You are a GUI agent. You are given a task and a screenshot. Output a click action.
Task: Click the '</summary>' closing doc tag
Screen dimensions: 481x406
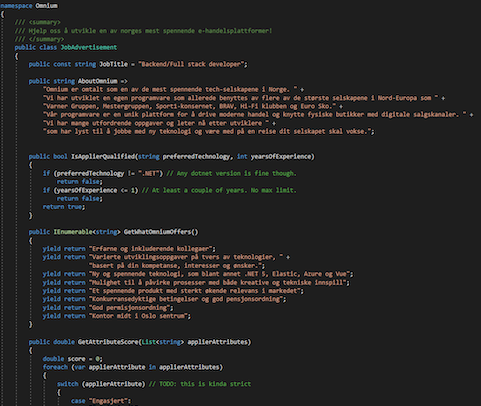pos(46,39)
